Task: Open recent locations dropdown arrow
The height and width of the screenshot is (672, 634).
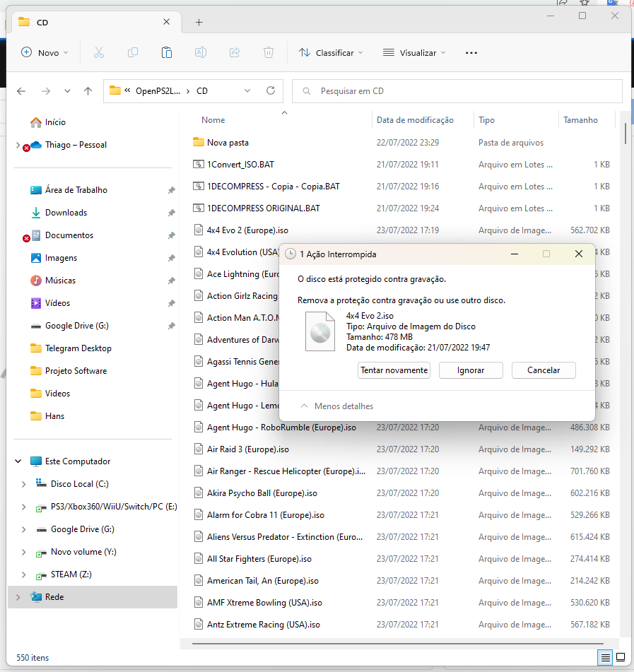Action: (67, 91)
